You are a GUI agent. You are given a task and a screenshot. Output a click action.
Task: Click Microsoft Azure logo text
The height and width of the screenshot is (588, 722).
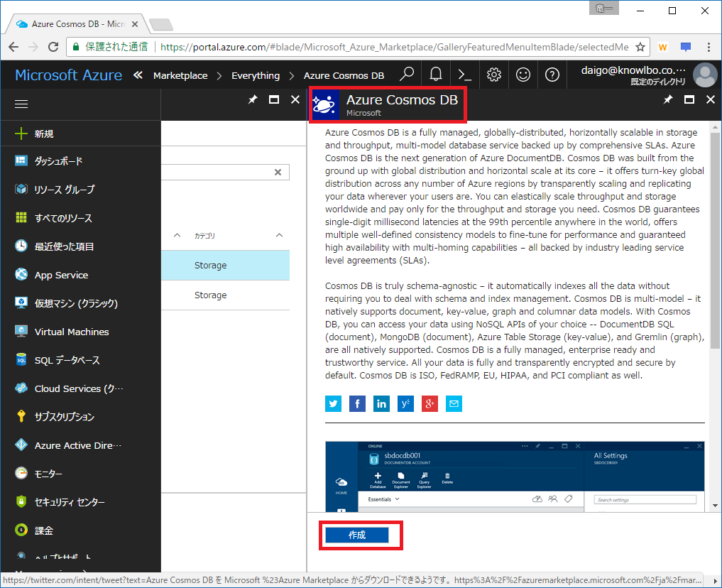68,75
